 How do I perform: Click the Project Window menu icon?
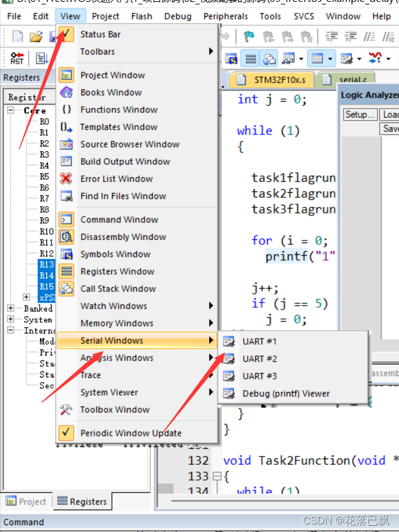pos(66,75)
